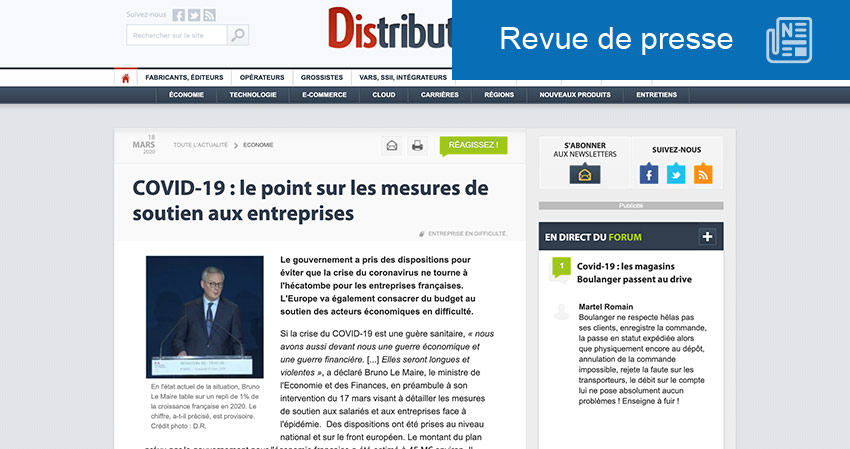This screenshot has height=449, width=850.
Task: Open the header Facebook icon
Action: (x=179, y=15)
